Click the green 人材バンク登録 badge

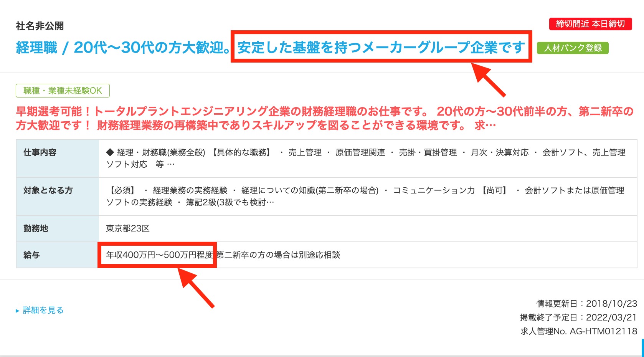click(x=573, y=48)
